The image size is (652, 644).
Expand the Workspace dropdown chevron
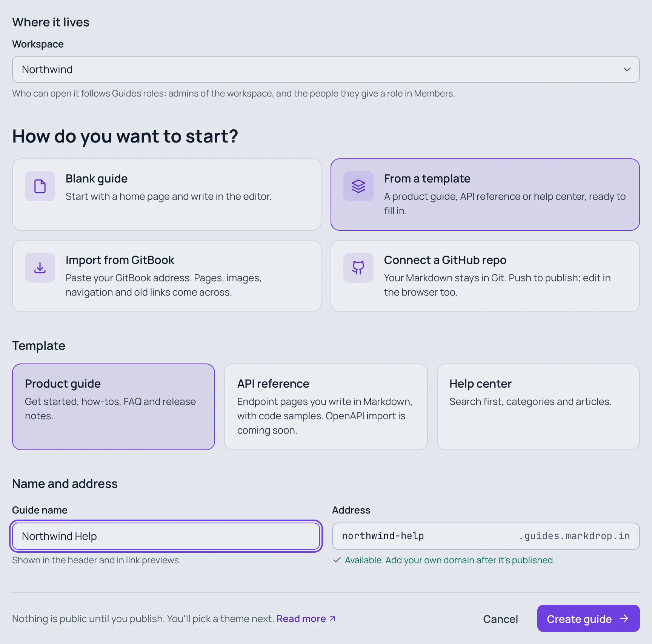[627, 69]
